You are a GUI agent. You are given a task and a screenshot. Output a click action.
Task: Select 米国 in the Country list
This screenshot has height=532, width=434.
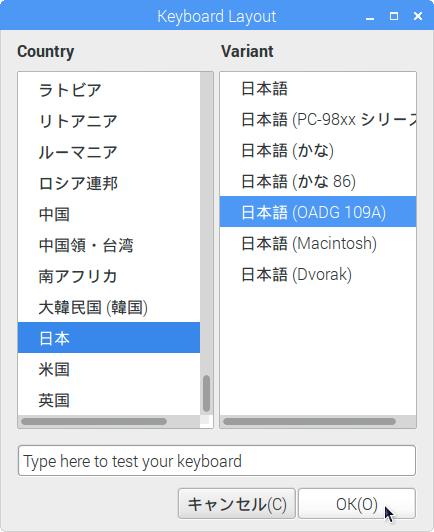coord(109,369)
